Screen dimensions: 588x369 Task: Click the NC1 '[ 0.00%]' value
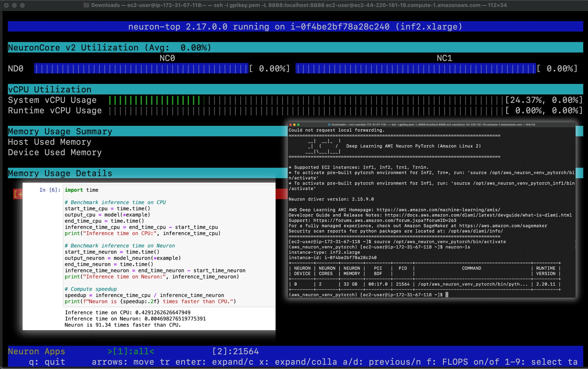click(x=557, y=68)
